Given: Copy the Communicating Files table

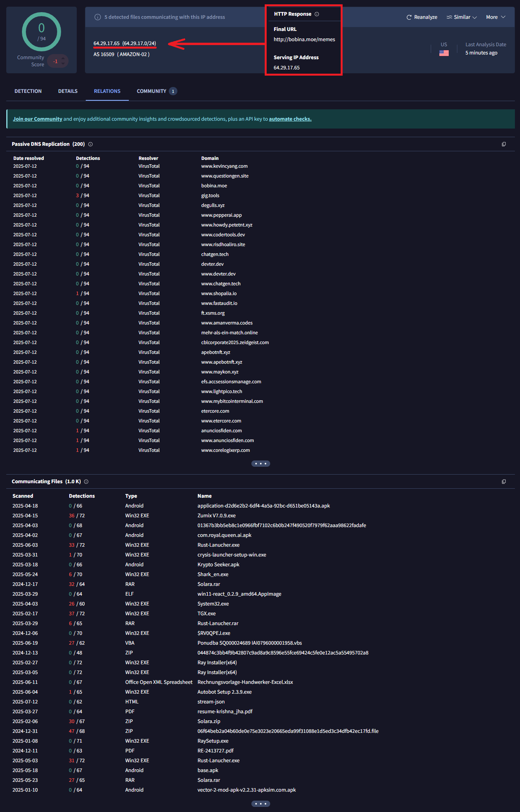Looking at the screenshot, I should [x=504, y=482].
